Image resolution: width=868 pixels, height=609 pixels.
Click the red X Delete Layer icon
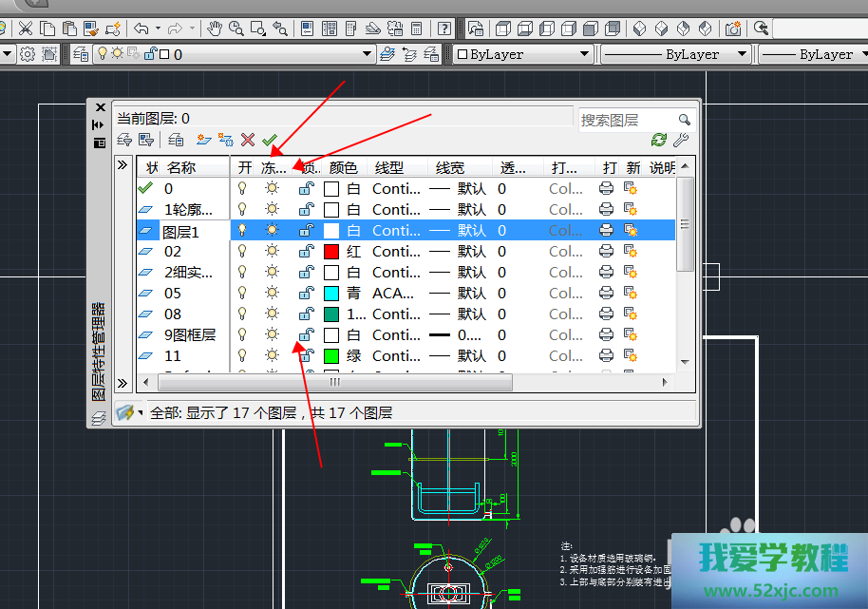248,140
